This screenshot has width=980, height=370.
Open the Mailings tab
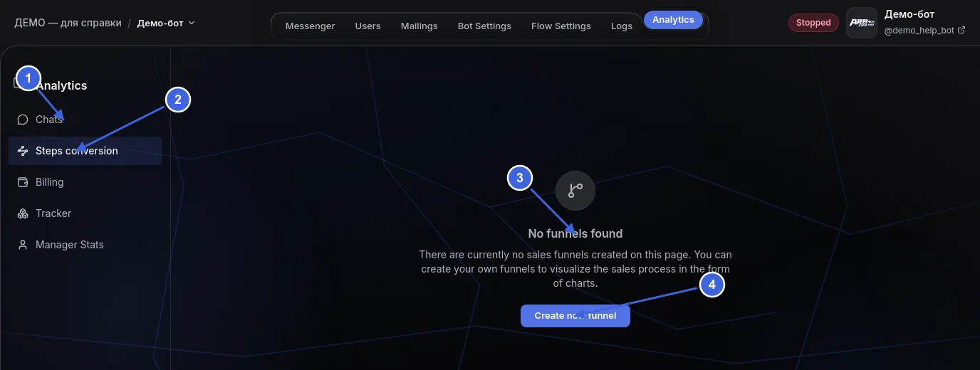point(419,26)
